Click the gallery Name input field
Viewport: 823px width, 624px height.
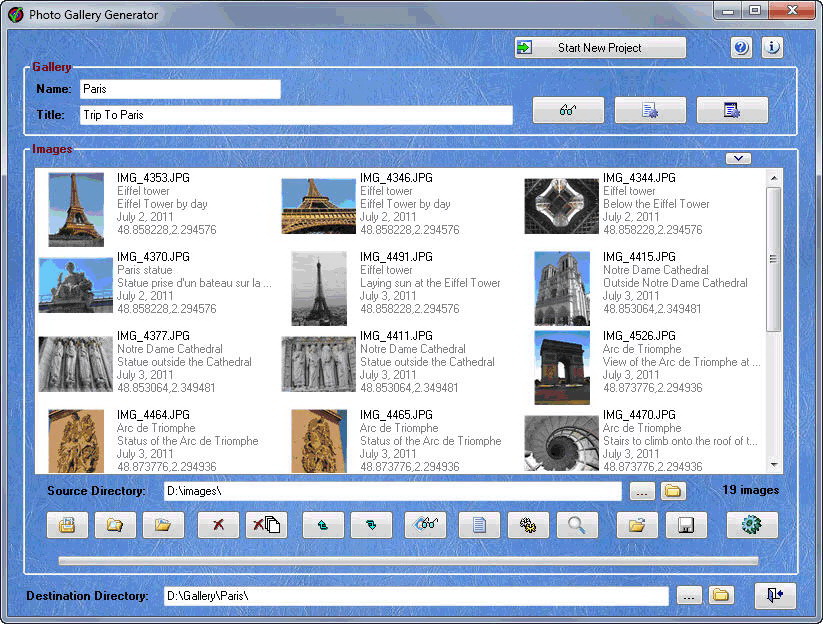click(180, 89)
